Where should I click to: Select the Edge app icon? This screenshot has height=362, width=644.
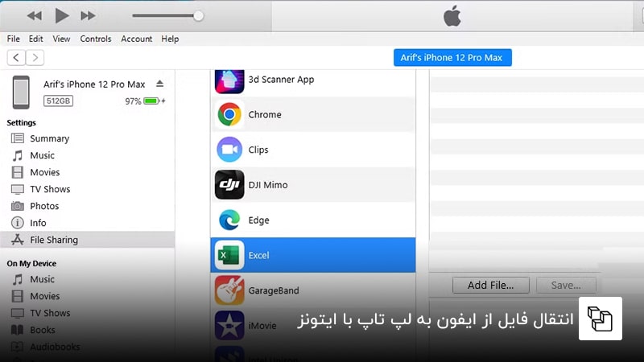click(x=229, y=220)
